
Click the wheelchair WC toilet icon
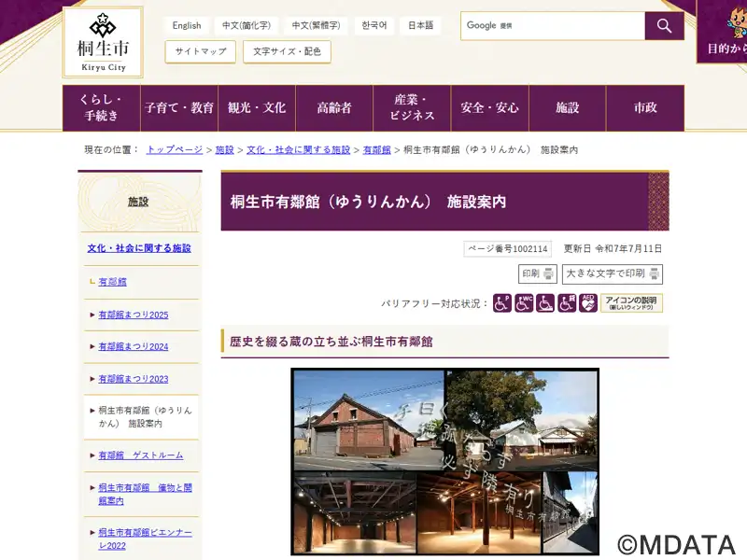click(x=524, y=303)
